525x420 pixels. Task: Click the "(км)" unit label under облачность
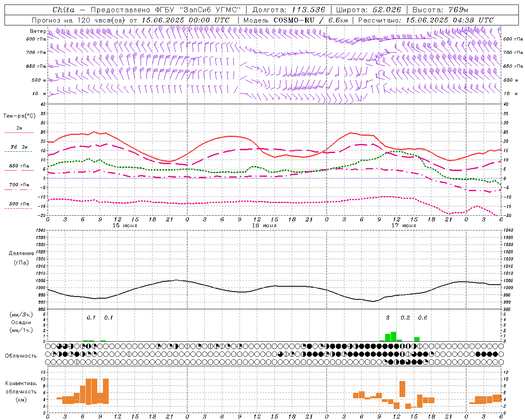pos(21,399)
